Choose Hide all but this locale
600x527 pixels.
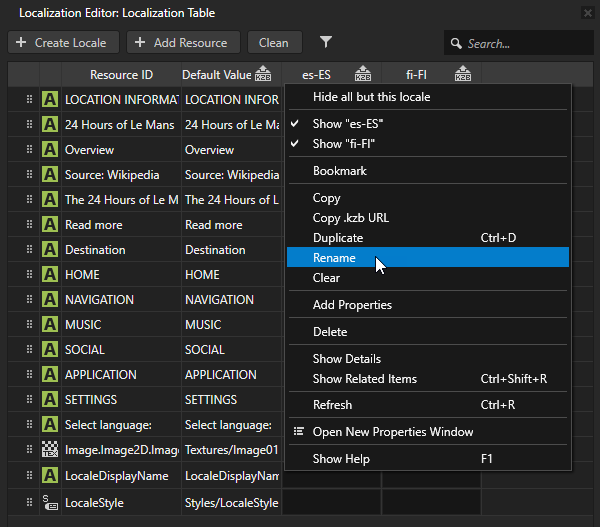(371, 97)
